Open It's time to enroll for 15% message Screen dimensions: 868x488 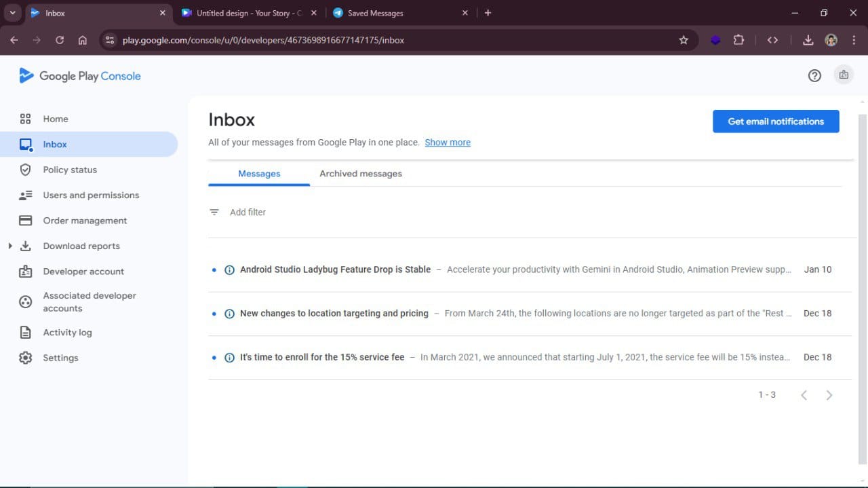530,357
